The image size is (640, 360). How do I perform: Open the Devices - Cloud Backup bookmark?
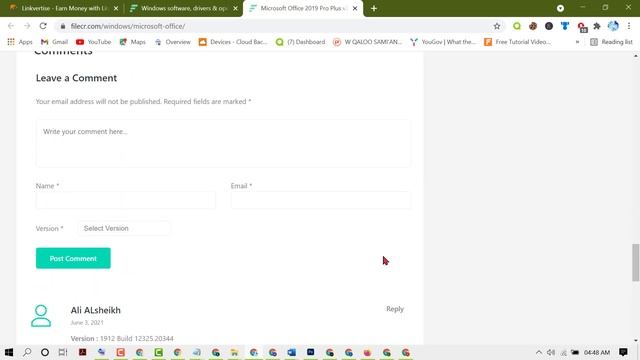(233, 42)
